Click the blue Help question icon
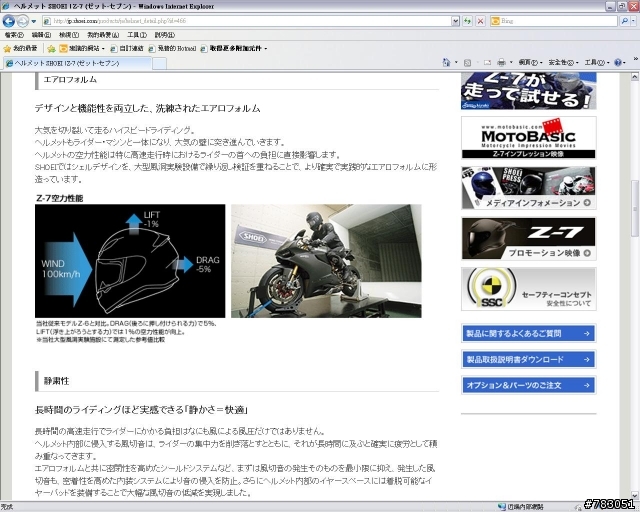The image size is (640, 512). [x=618, y=62]
